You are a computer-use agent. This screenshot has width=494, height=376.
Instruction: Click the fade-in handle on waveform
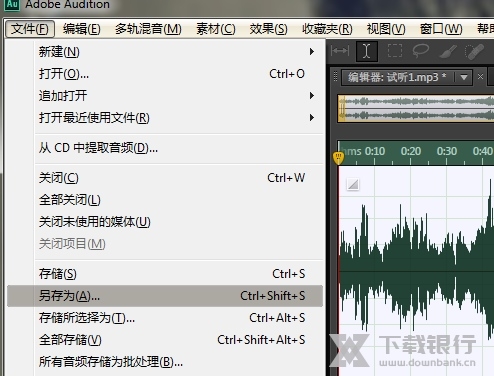click(x=353, y=184)
